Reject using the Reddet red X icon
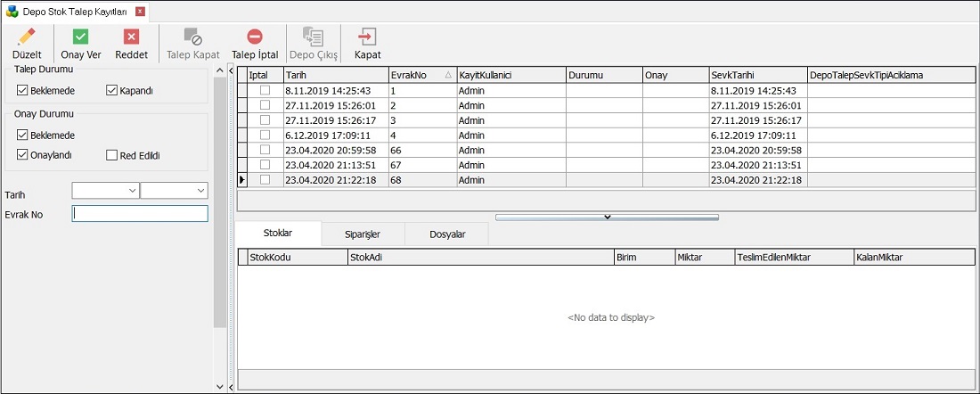The width and height of the screenshot is (980, 394). tap(131, 37)
